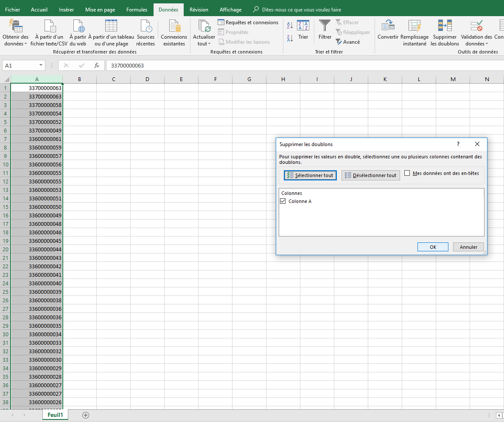Click Remplissage instantané
The image size is (504, 422).
coord(414,32)
